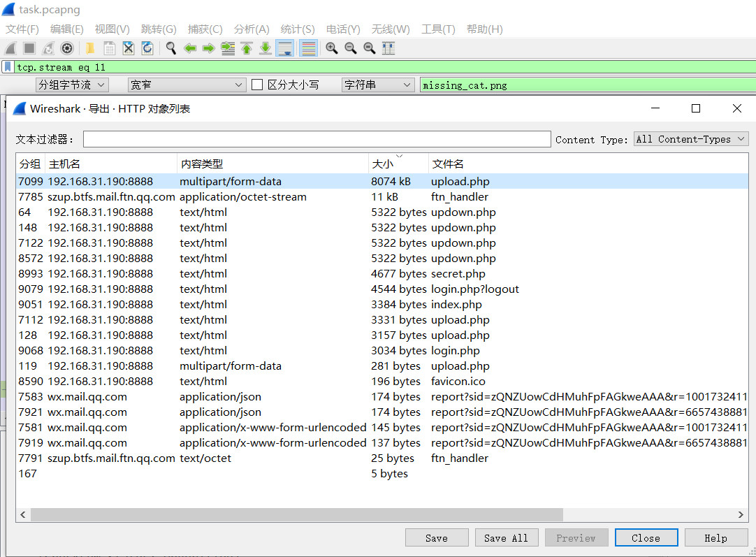Click the find packet magnifier icon

[170, 48]
